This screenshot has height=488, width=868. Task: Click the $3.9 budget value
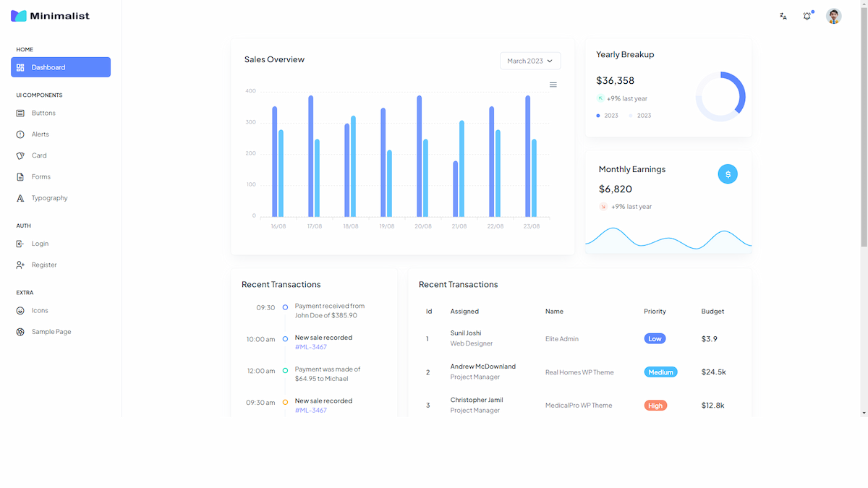[x=710, y=338]
